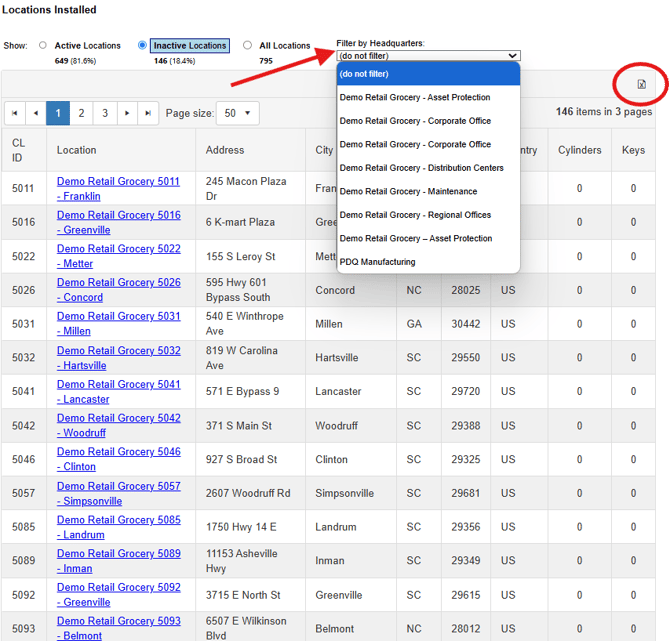Pick the (do not filter) option
This screenshot has height=641, width=670.
click(x=364, y=74)
